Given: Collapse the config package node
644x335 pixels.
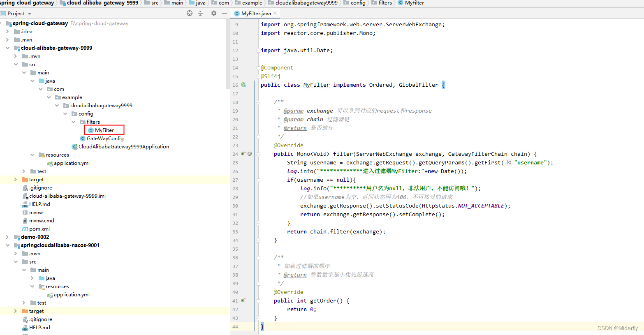Looking at the screenshot, I should 65,114.
